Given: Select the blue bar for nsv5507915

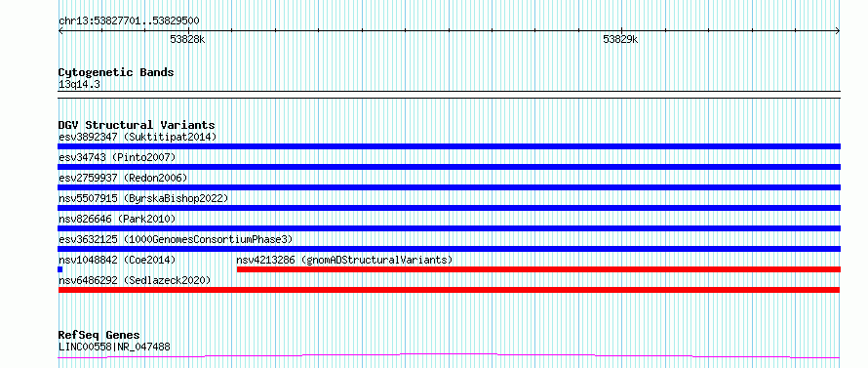Looking at the screenshot, I should point(449,208).
